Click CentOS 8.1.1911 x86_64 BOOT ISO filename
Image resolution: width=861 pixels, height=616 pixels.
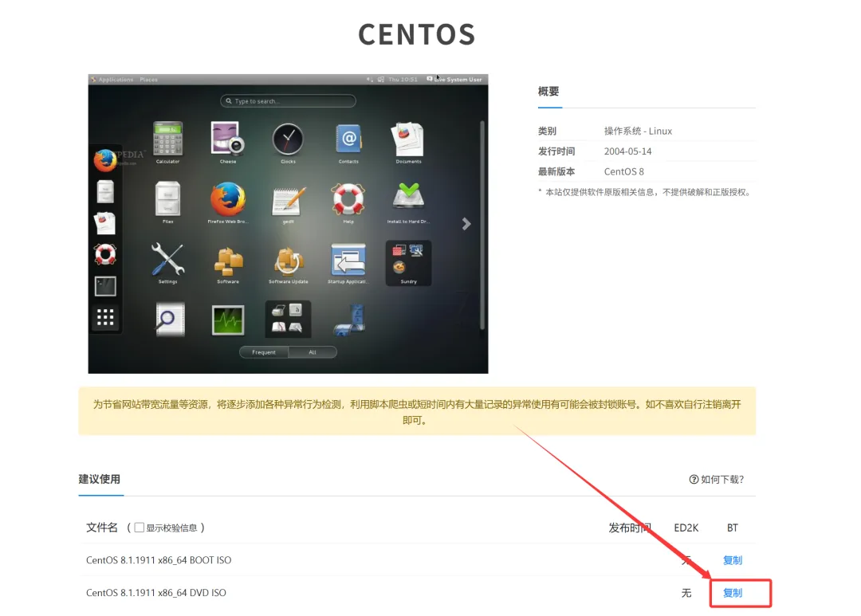point(159,560)
